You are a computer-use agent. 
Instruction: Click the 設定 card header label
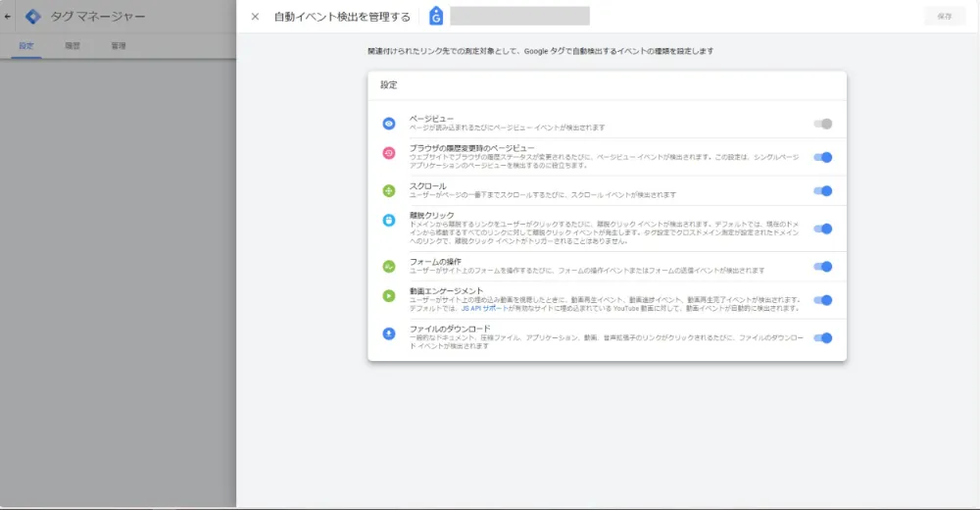point(389,84)
